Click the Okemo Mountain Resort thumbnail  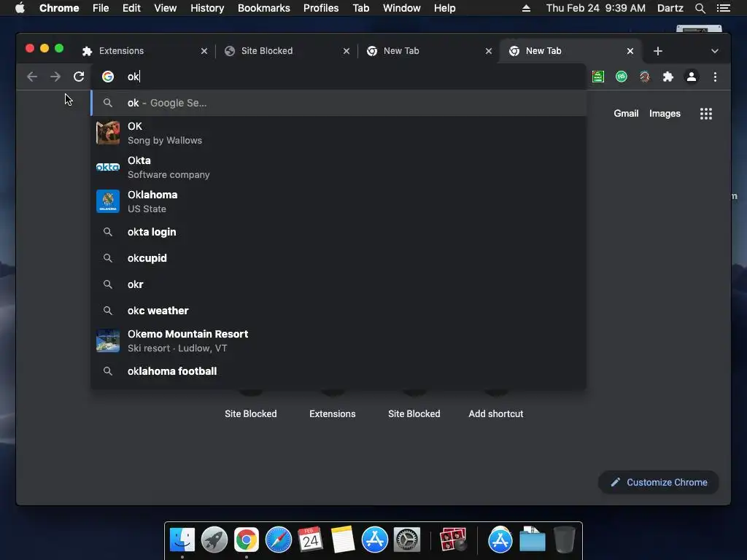[108, 341]
